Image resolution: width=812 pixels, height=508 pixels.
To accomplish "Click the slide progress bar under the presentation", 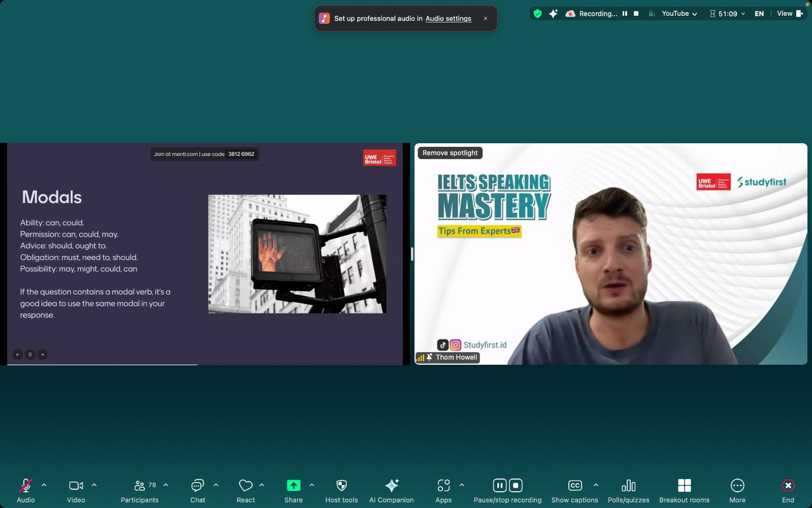I will click(102, 364).
